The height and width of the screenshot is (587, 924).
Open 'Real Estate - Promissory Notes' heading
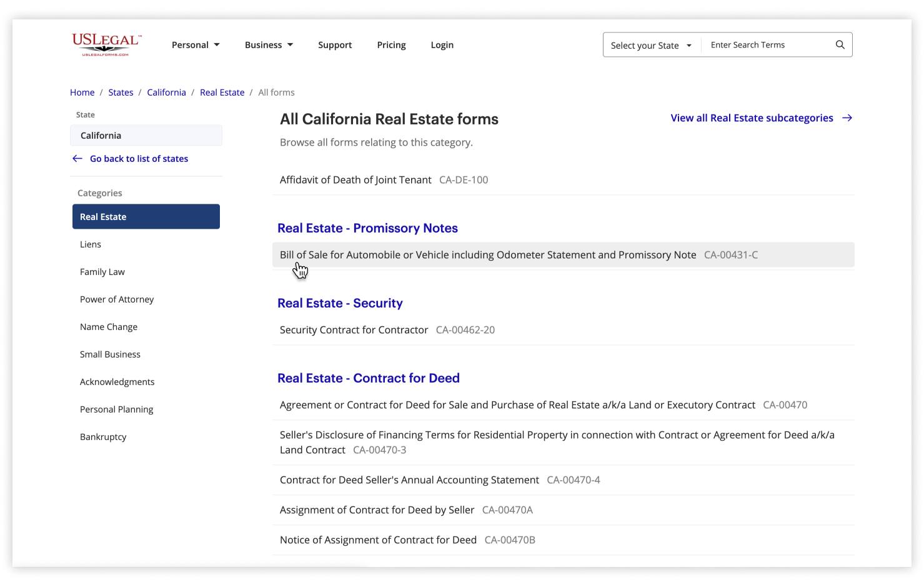click(367, 228)
